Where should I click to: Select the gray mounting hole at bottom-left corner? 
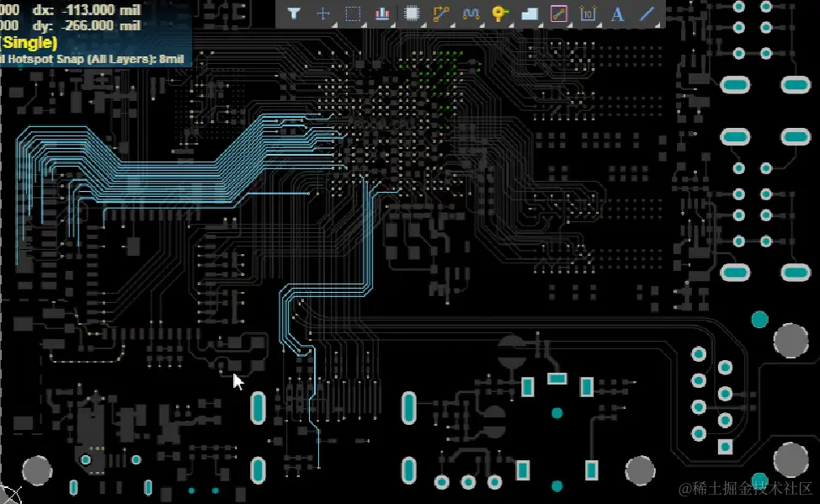coord(37,470)
